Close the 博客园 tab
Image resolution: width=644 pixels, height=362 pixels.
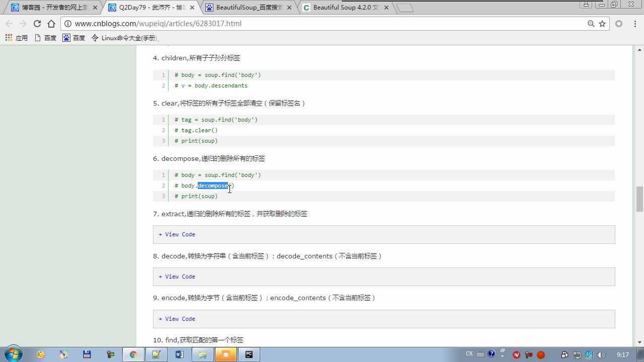[95, 8]
